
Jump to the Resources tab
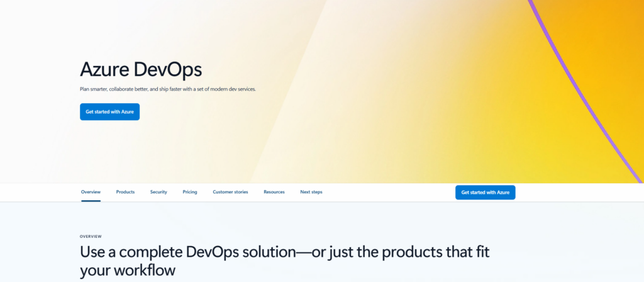click(274, 192)
